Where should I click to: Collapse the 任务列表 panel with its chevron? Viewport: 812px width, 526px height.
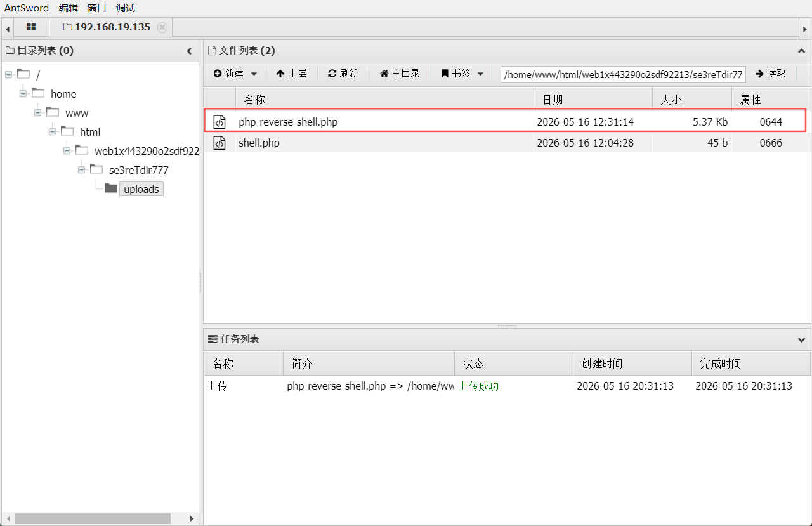click(x=801, y=339)
